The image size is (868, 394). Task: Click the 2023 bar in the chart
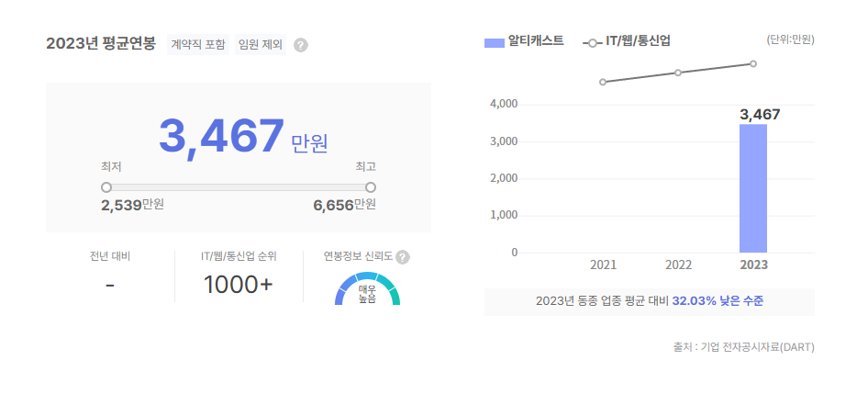[x=753, y=188]
